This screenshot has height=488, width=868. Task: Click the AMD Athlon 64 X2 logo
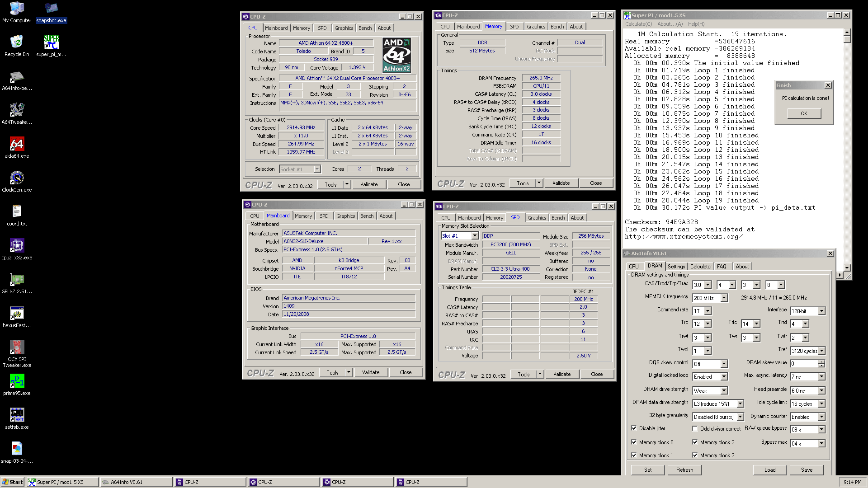[x=396, y=55]
